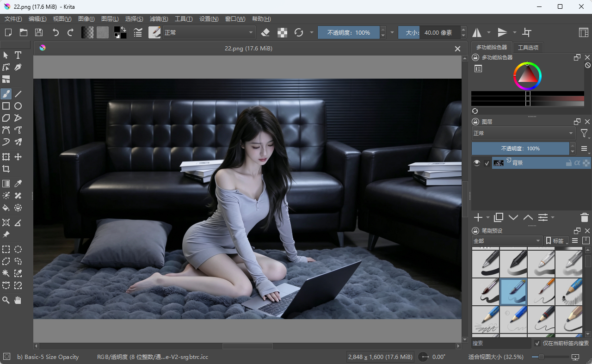Close the 22.png document tab

457,49
